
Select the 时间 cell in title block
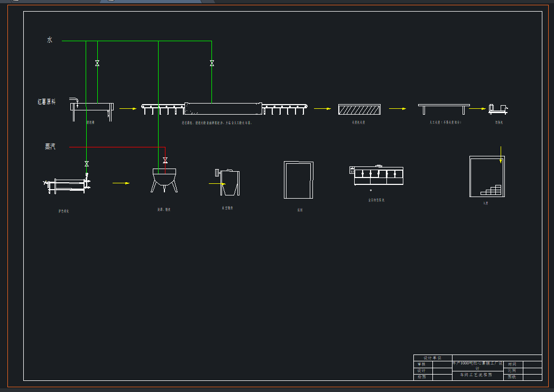tap(513, 364)
